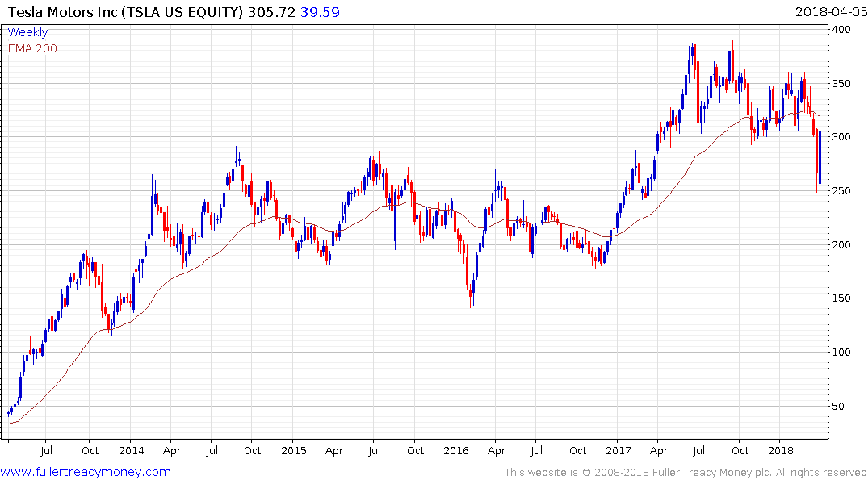868x484 pixels.
Task: Click the 400 price axis label
Action: pyautogui.click(x=841, y=29)
